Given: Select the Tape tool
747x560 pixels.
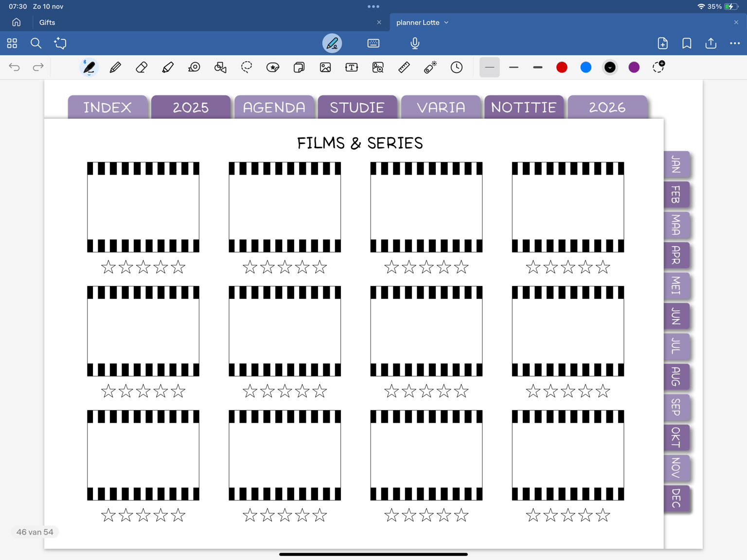Looking at the screenshot, I should point(194,67).
